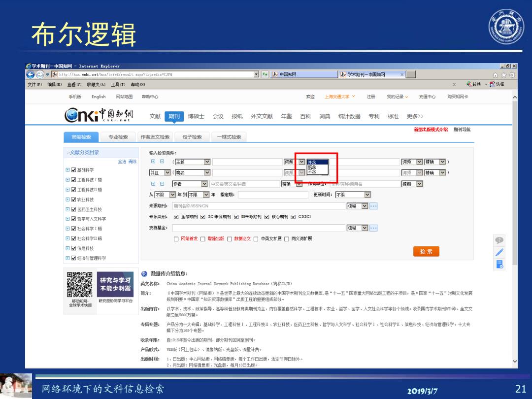The width and height of the screenshot is (532, 399).
Task: Open the 工具(T) menu
Action: click(x=118, y=85)
